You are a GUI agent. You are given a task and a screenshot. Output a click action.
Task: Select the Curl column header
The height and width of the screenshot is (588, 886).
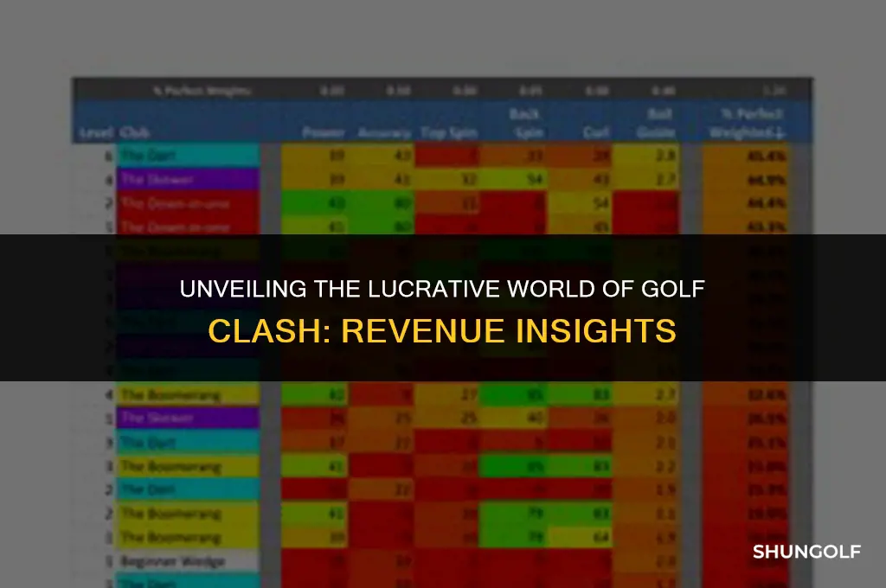point(597,133)
